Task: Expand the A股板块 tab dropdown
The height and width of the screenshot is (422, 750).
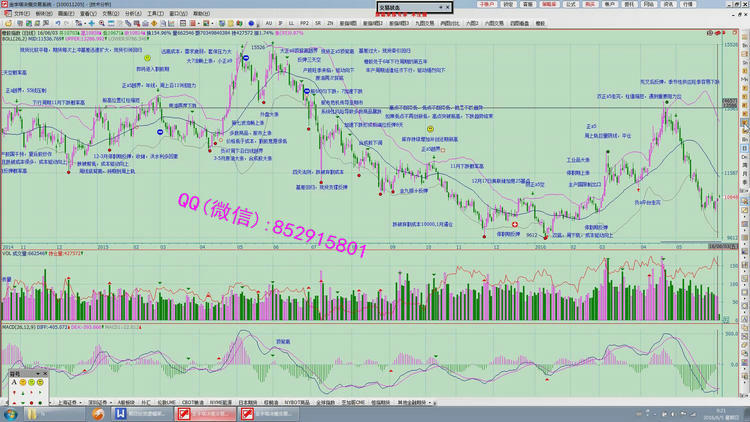Action: (x=137, y=402)
